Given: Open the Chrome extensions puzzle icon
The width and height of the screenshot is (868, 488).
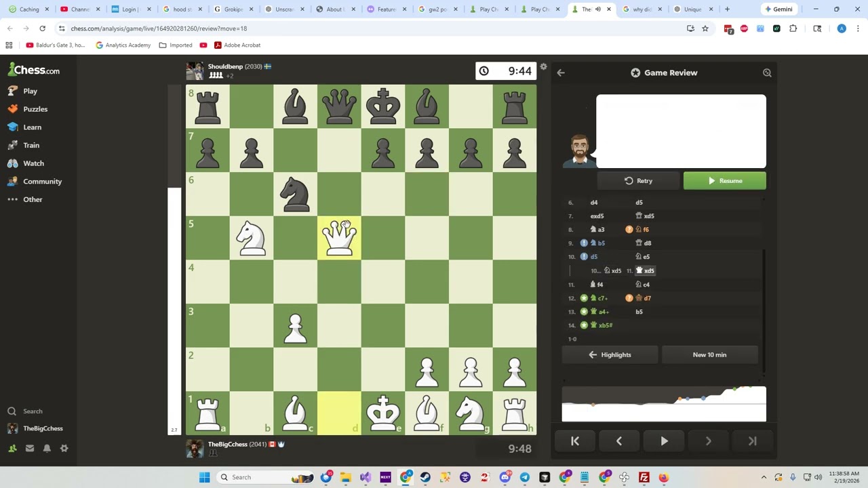Looking at the screenshot, I should pyautogui.click(x=793, y=28).
